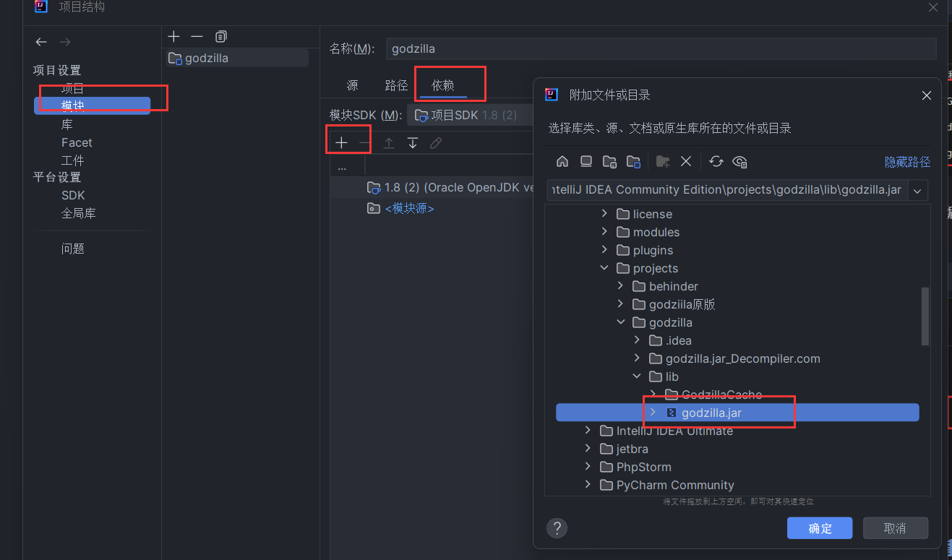Switch to 源 tab
Image resolution: width=952 pixels, height=560 pixels.
[352, 85]
